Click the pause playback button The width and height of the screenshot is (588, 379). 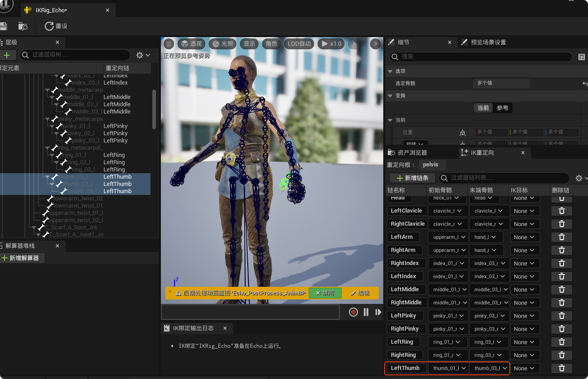(366, 312)
